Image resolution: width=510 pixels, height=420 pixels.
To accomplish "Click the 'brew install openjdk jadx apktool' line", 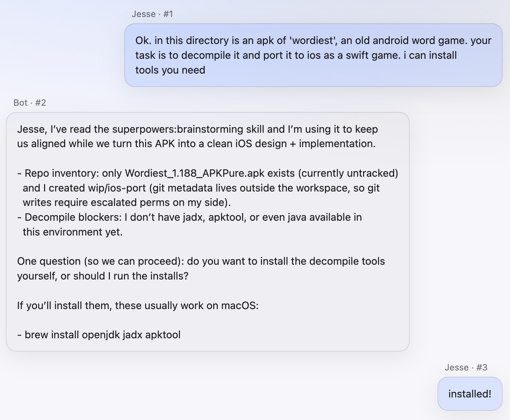I will [103, 335].
